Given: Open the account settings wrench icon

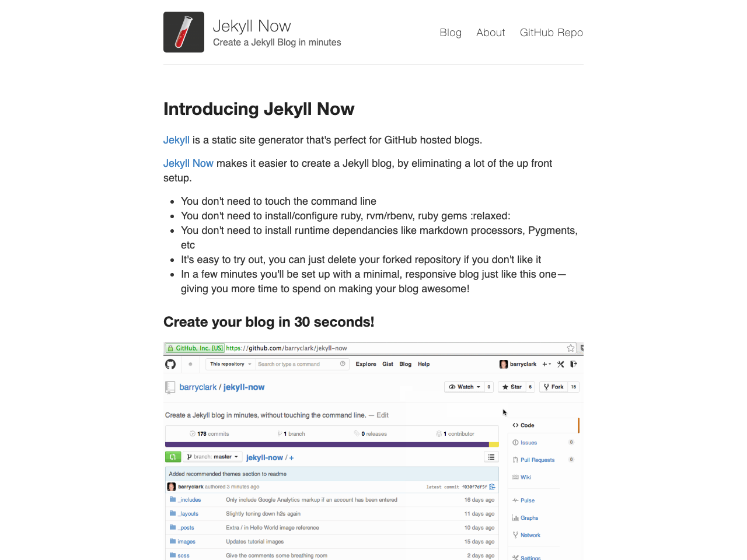Looking at the screenshot, I should pos(560,364).
